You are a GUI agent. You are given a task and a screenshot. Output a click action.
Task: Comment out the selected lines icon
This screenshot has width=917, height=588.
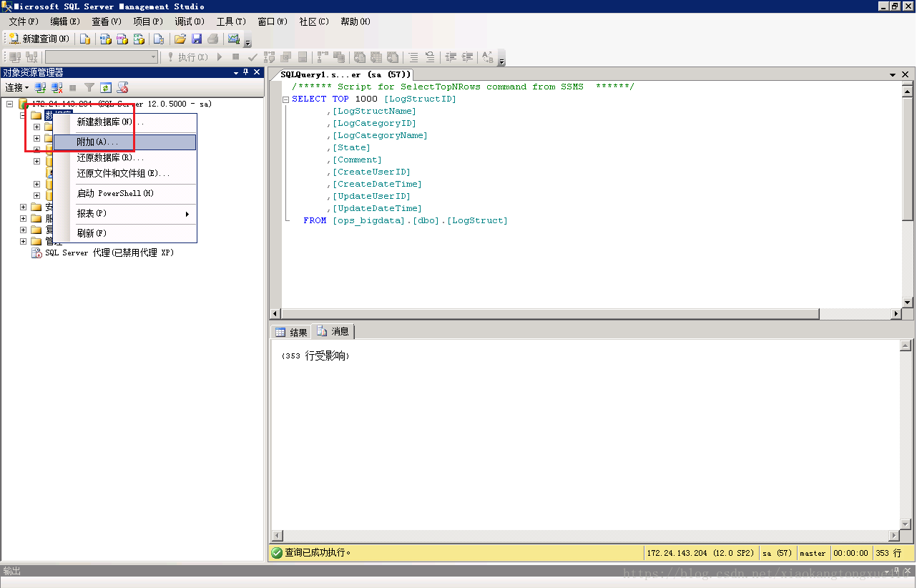[x=413, y=57]
